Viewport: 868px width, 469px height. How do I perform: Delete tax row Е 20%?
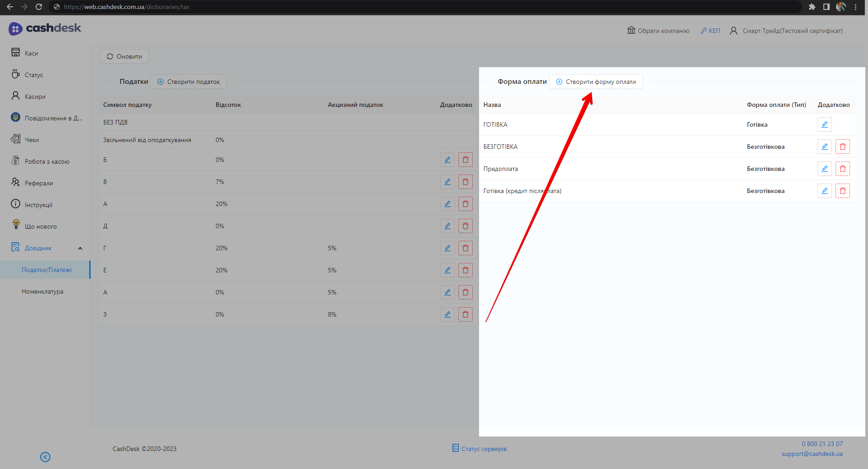tap(465, 270)
